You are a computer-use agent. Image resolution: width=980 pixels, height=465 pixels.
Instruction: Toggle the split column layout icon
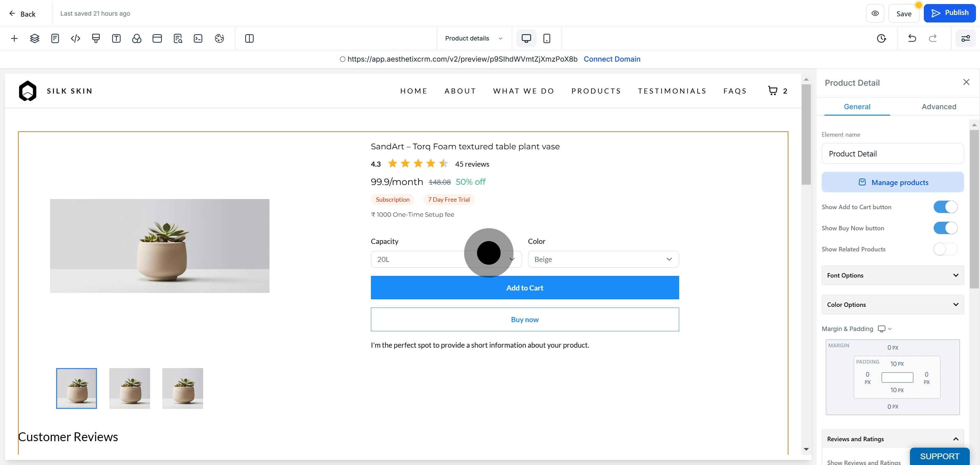pyautogui.click(x=249, y=38)
